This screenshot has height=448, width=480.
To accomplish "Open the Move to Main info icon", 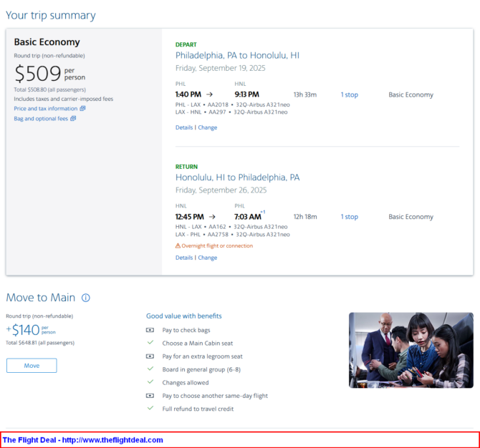I will click(86, 298).
